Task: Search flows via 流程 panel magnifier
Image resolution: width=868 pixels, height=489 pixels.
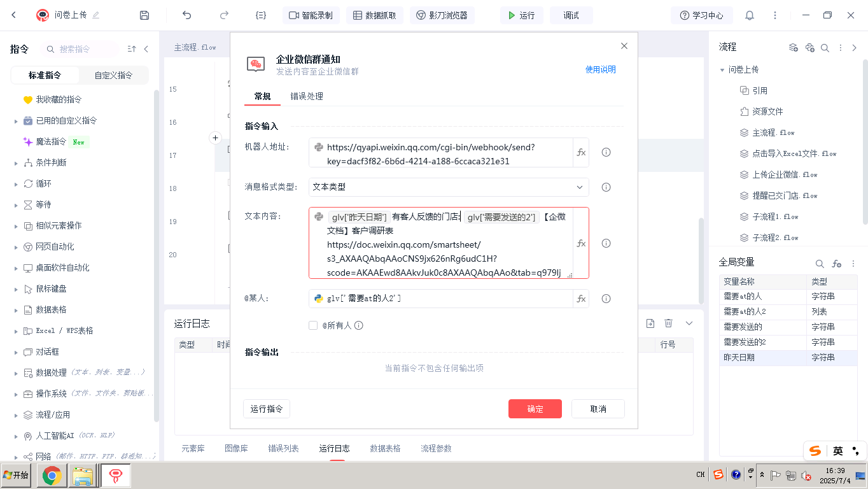Action: [825, 48]
